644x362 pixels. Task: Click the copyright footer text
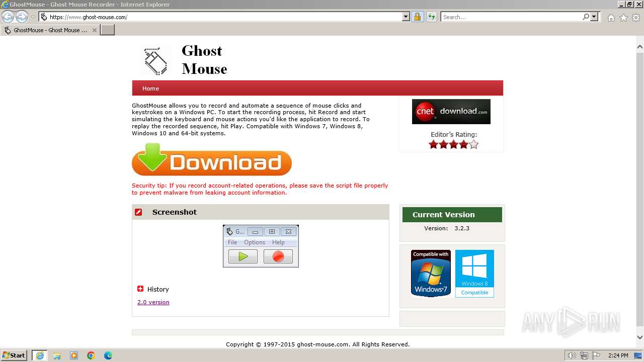click(318, 344)
